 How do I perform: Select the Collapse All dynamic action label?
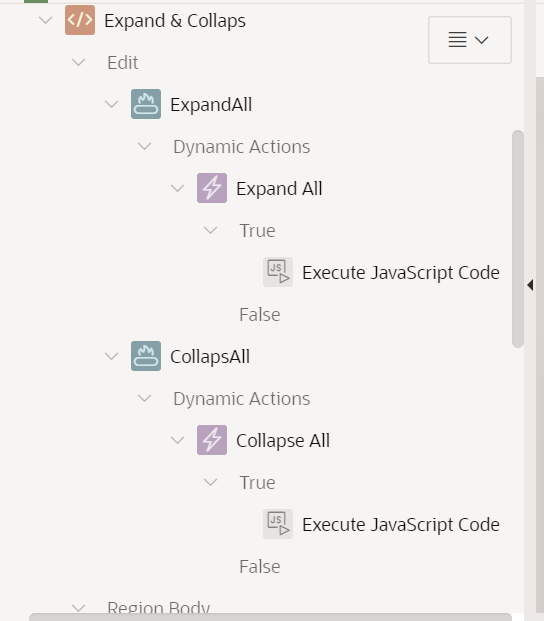283,440
